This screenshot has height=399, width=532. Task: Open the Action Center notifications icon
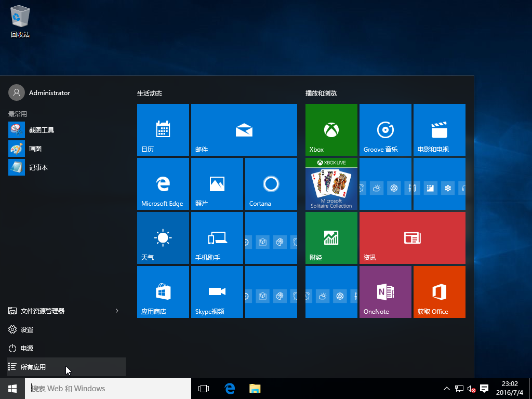click(484, 389)
